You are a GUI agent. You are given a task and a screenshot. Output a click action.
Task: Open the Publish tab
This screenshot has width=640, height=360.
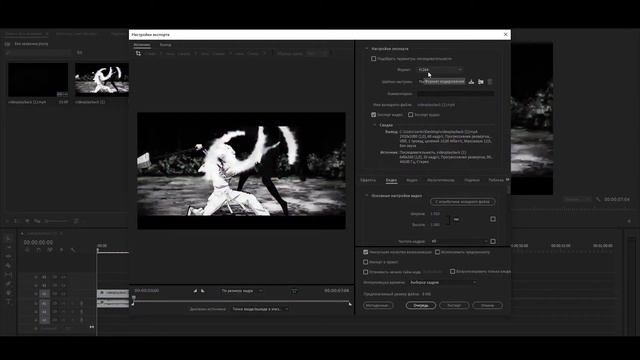(496, 180)
